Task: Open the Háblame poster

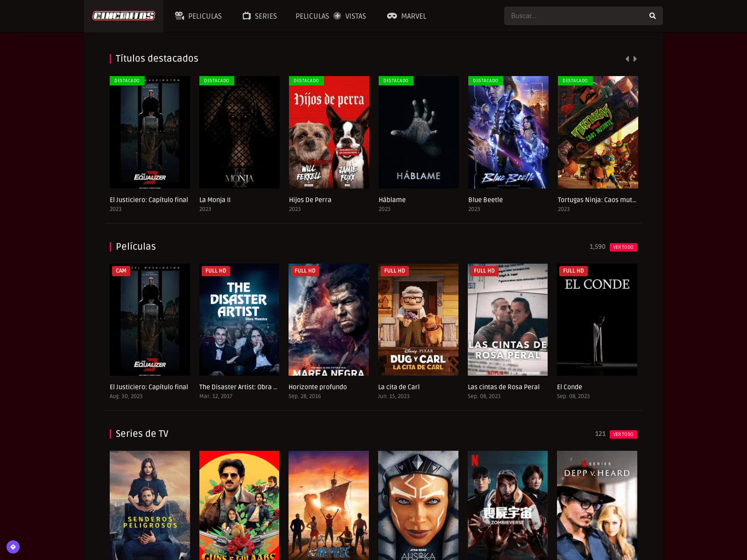Action: 419,133
